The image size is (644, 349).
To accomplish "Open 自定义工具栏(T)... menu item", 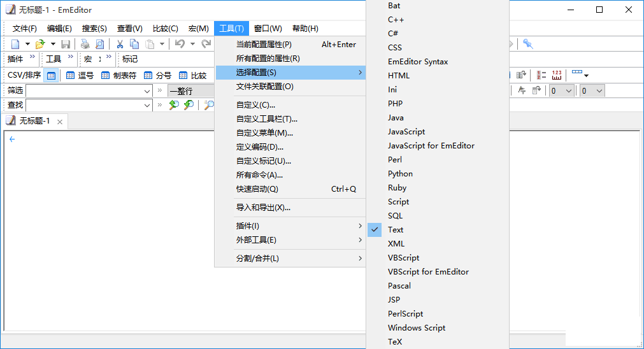I will click(x=266, y=119).
